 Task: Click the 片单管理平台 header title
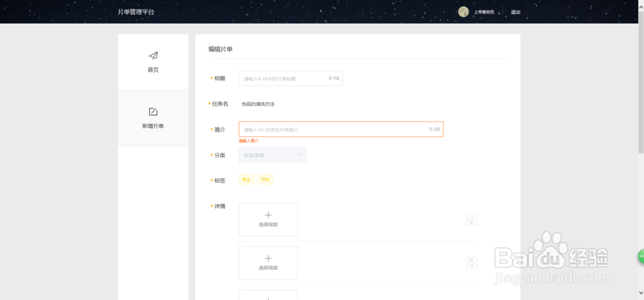pos(136,12)
